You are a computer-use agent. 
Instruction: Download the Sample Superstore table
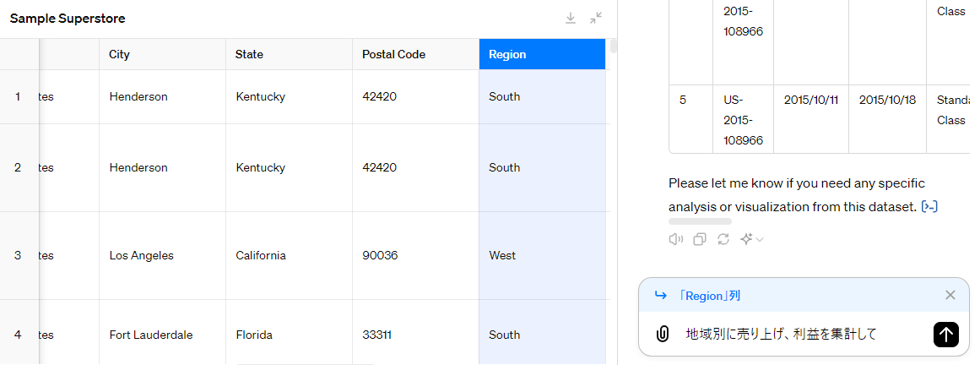click(x=571, y=18)
